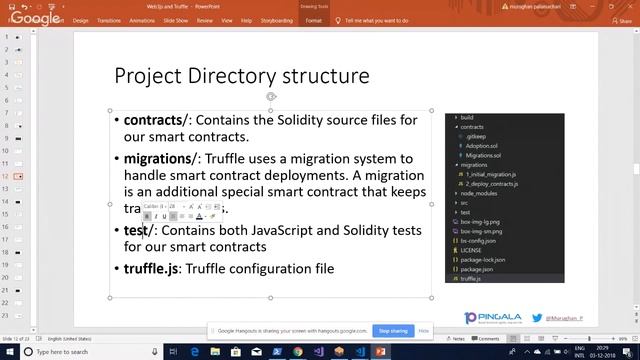Collapse contracts folder in image tree

(x=456, y=127)
